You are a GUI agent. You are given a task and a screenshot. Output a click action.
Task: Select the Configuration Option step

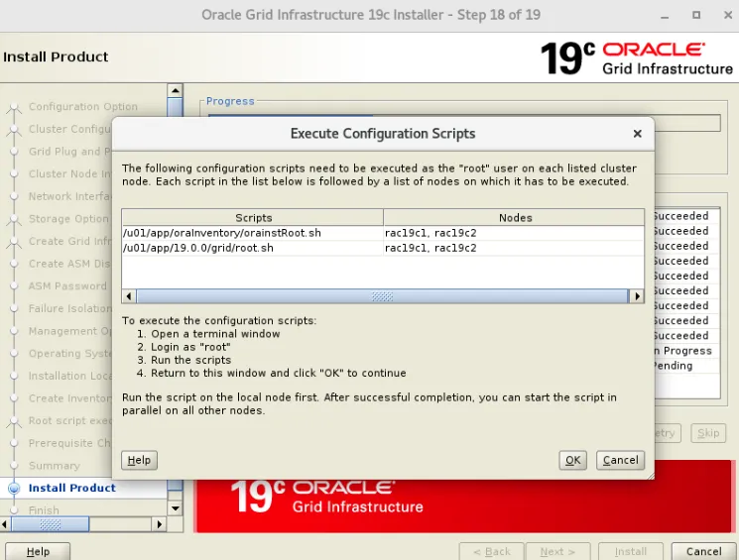[x=83, y=107]
